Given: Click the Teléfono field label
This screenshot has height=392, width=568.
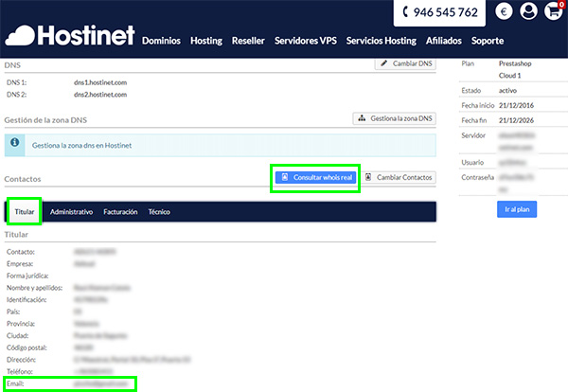Looking at the screenshot, I should point(20,371).
